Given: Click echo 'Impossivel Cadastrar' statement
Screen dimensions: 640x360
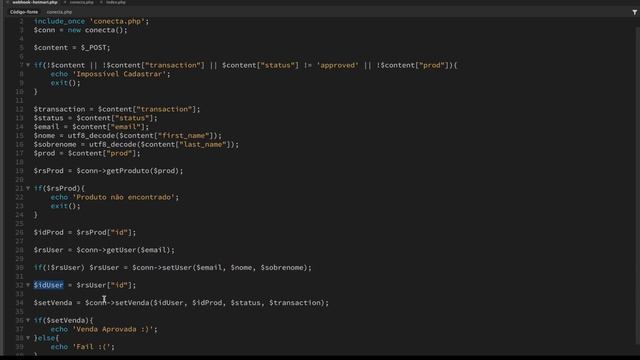Looking at the screenshot, I should pyautogui.click(x=111, y=74).
